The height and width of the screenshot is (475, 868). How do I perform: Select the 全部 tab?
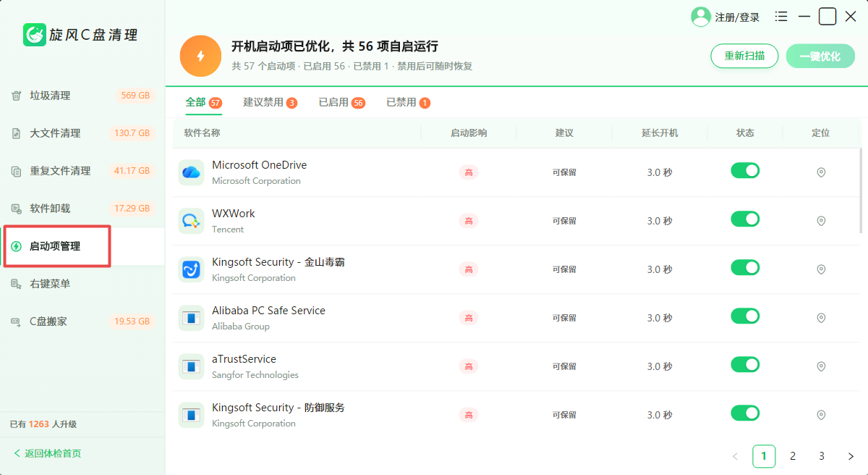tap(203, 103)
